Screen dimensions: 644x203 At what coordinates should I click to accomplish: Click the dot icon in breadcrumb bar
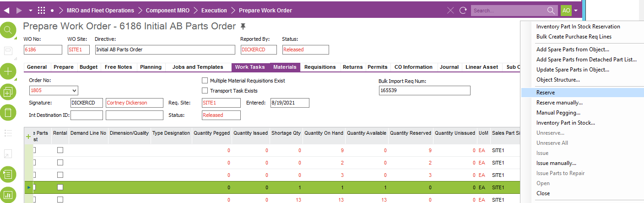pos(52,10)
